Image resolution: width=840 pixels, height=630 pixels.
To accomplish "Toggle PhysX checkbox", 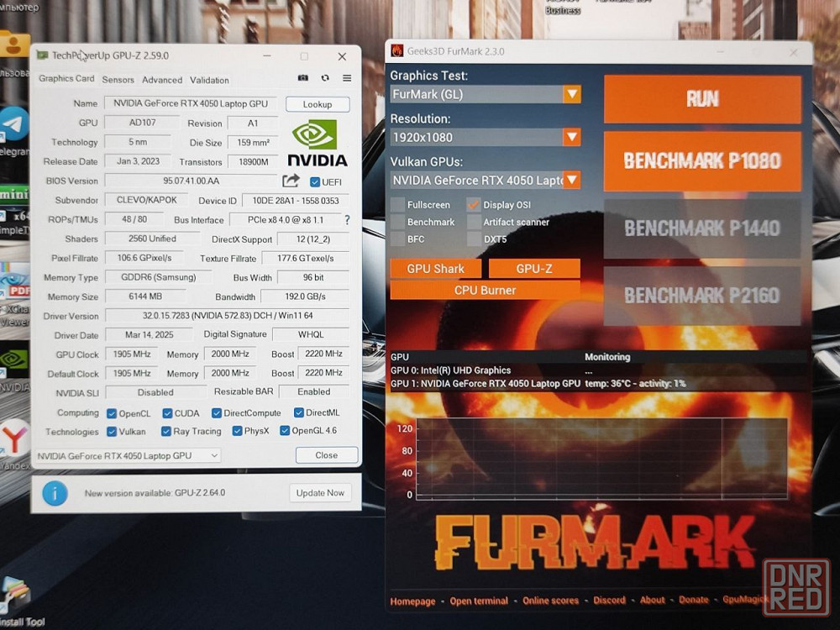I will pos(237,431).
